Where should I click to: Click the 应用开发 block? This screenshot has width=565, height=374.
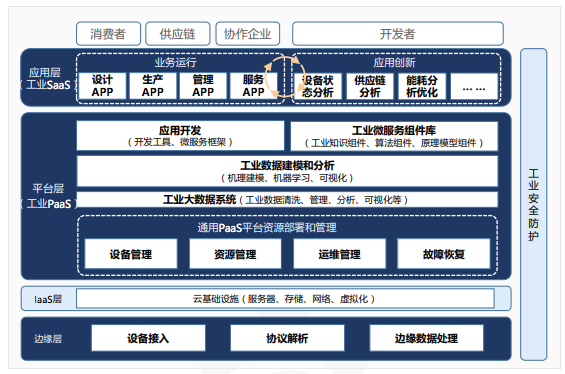[180, 136]
